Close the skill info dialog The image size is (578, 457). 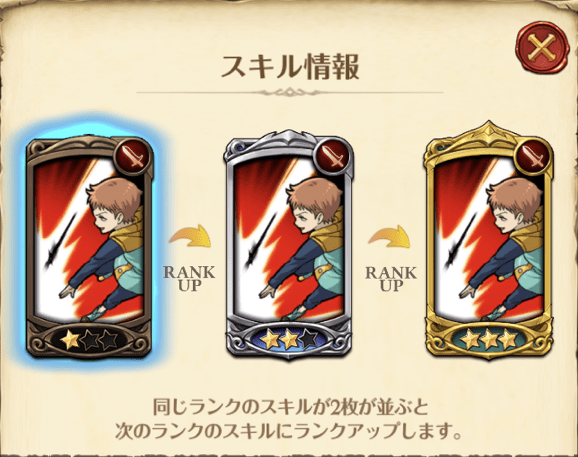tap(540, 50)
